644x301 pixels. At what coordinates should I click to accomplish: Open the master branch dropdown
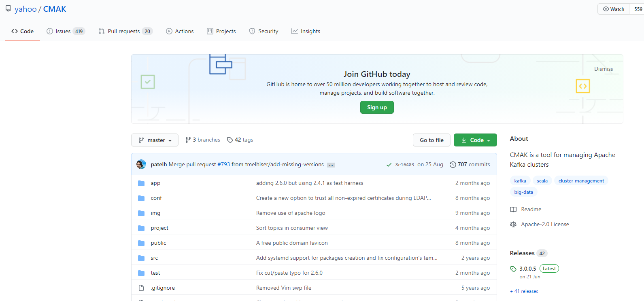click(155, 140)
